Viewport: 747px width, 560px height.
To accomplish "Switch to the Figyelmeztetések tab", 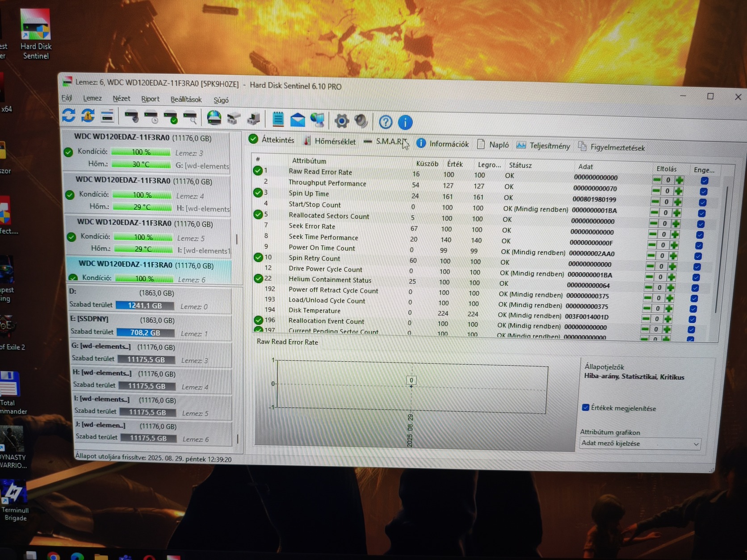I will (x=611, y=147).
